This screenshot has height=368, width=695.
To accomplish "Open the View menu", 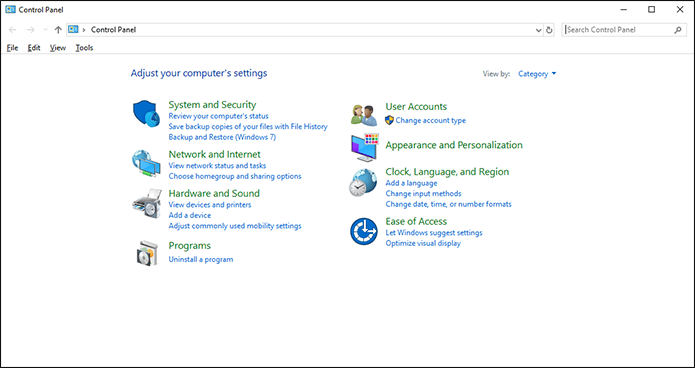I will tap(58, 48).
